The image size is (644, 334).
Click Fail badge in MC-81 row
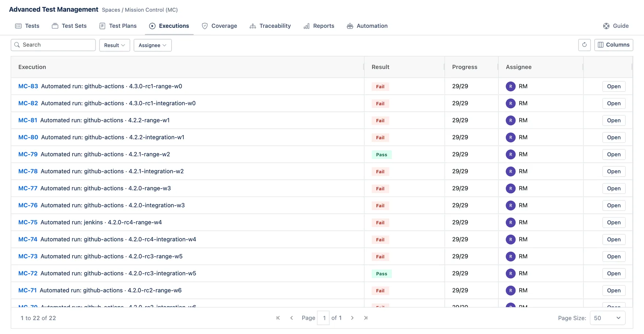pyautogui.click(x=380, y=120)
